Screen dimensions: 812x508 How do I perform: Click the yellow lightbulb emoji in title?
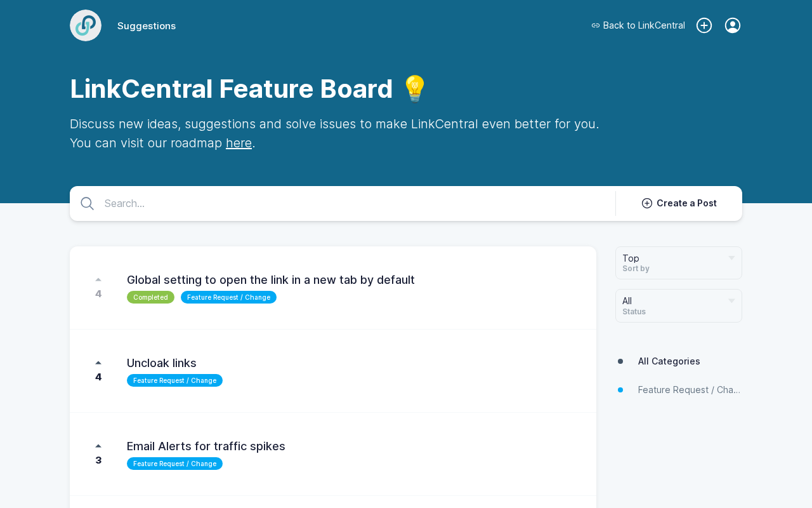415,88
